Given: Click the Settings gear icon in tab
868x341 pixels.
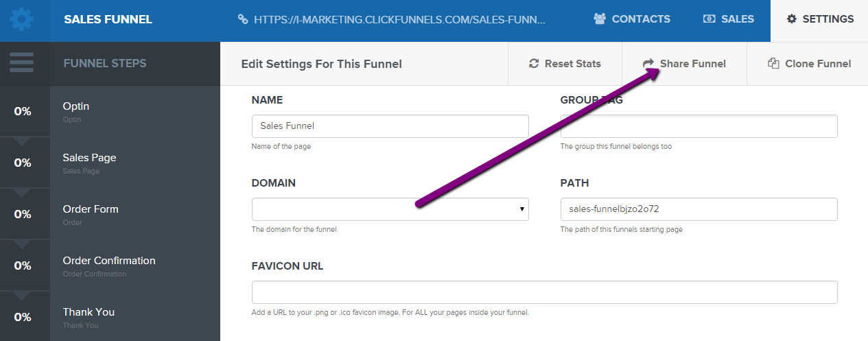Looking at the screenshot, I should click(x=791, y=19).
